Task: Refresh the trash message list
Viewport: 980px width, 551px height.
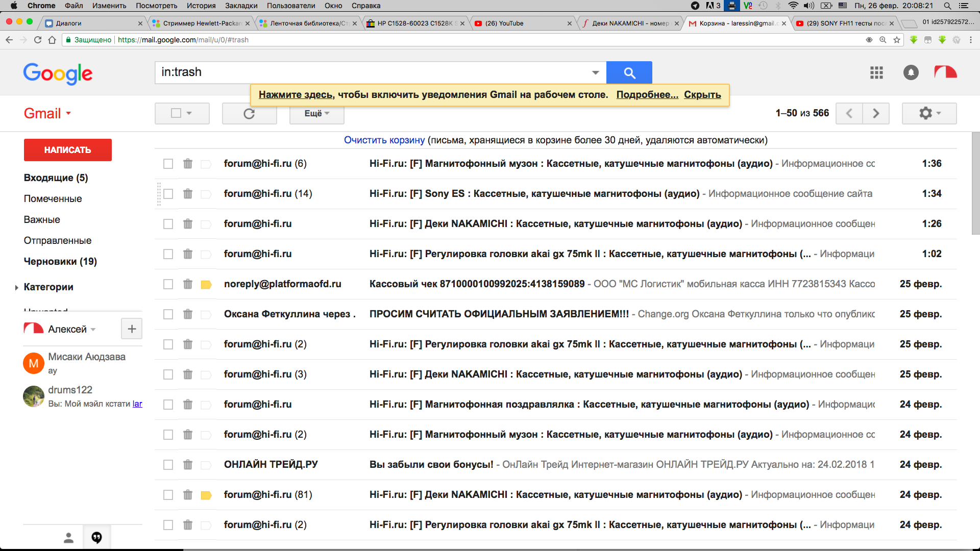Action: tap(249, 113)
